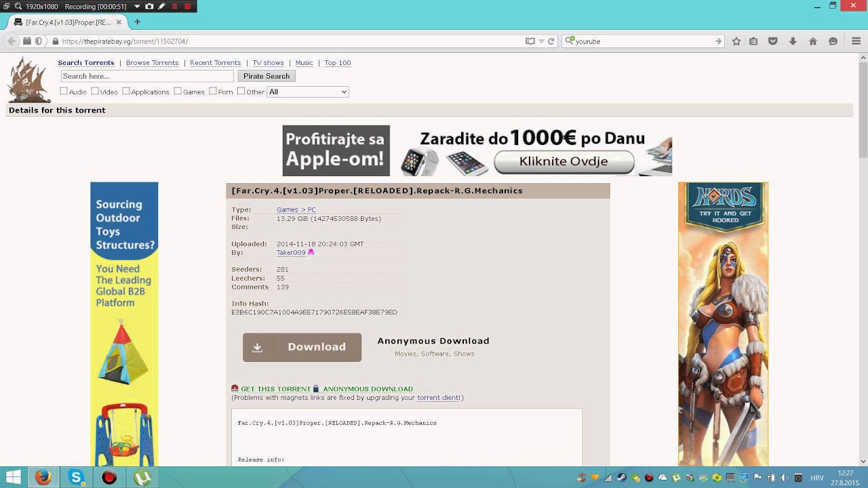Select the Far.Cry.4 browser tab

click(x=68, y=22)
